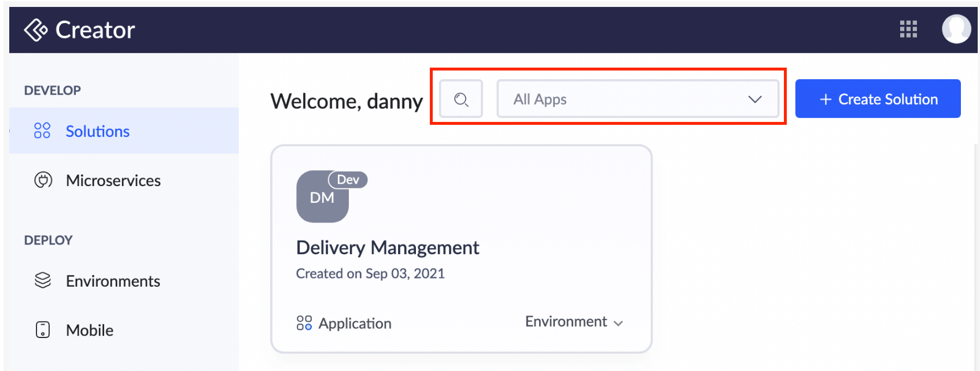
Task: Click the Create Solution button
Action: [878, 99]
